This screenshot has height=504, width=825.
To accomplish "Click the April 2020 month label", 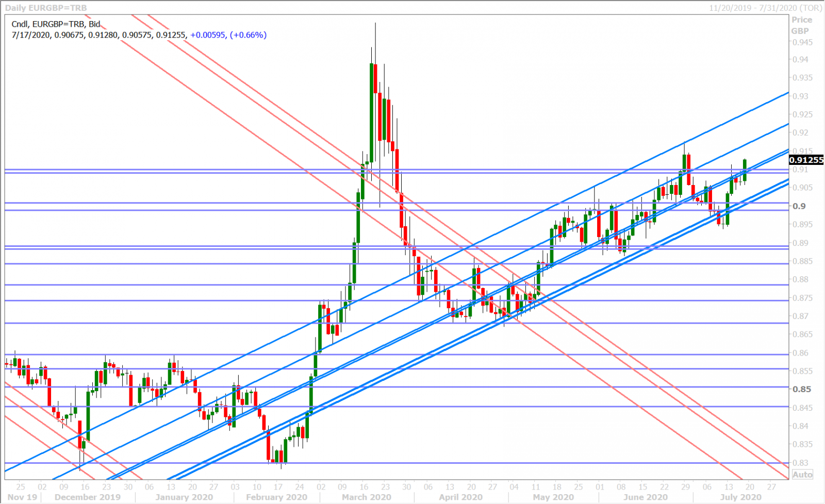I will coord(461,497).
